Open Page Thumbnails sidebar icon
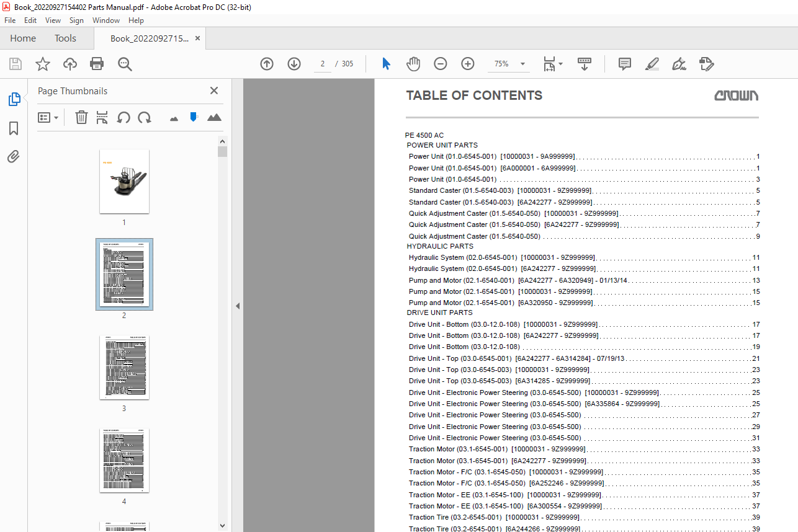The width and height of the screenshot is (798, 532). tap(14, 99)
